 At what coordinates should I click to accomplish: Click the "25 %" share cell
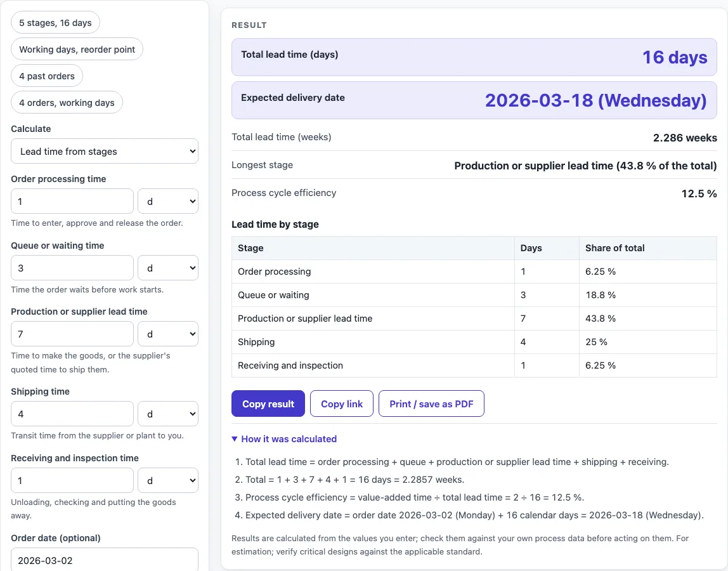click(x=647, y=342)
